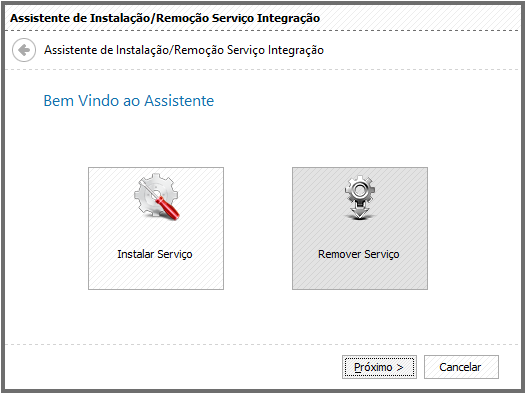Click the word Cancelar in the footer

(x=460, y=367)
